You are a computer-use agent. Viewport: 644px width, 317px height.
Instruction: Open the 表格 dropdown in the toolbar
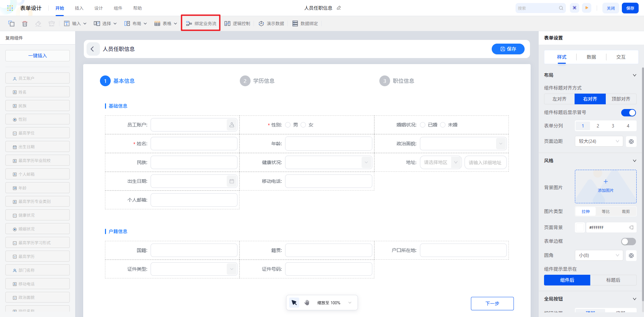pyautogui.click(x=166, y=23)
